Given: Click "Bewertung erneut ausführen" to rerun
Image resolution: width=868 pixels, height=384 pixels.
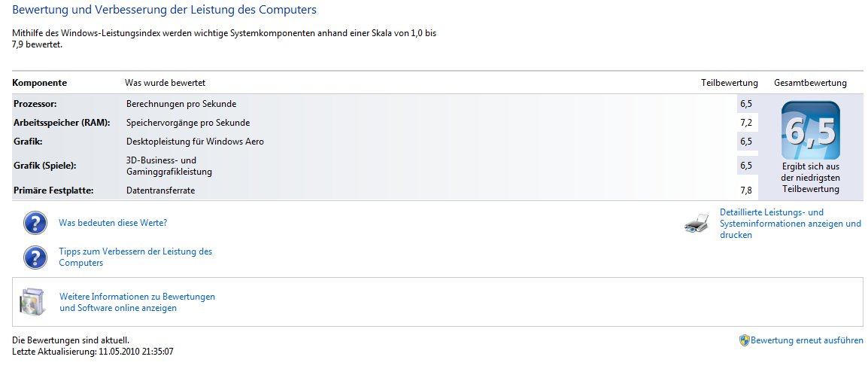Looking at the screenshot, I should point(807,340).
